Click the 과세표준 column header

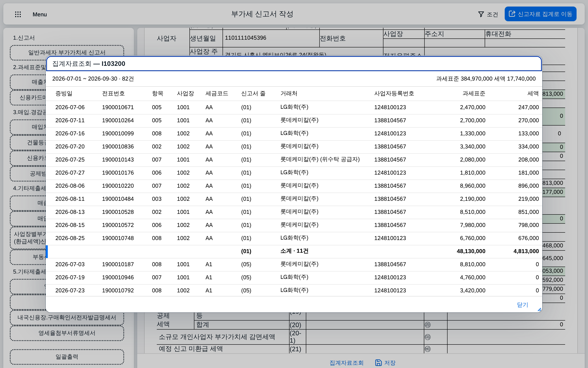(x=474, y=93)
